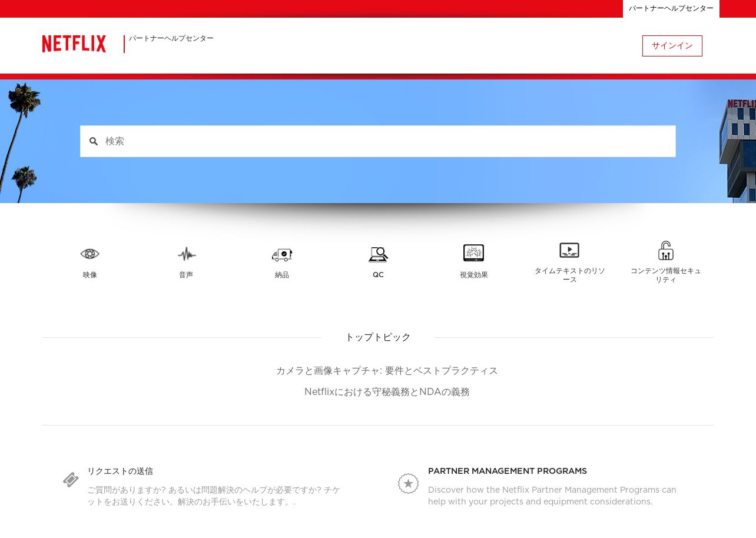Screen dimensions: 756x538
Task: Click the search magnifier icon
Action: (94, 141)
